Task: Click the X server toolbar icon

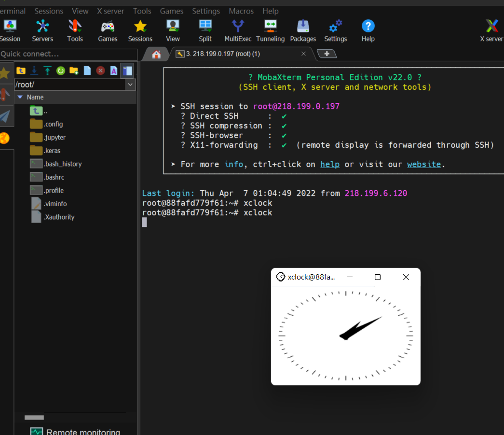Action: point(491,31)
